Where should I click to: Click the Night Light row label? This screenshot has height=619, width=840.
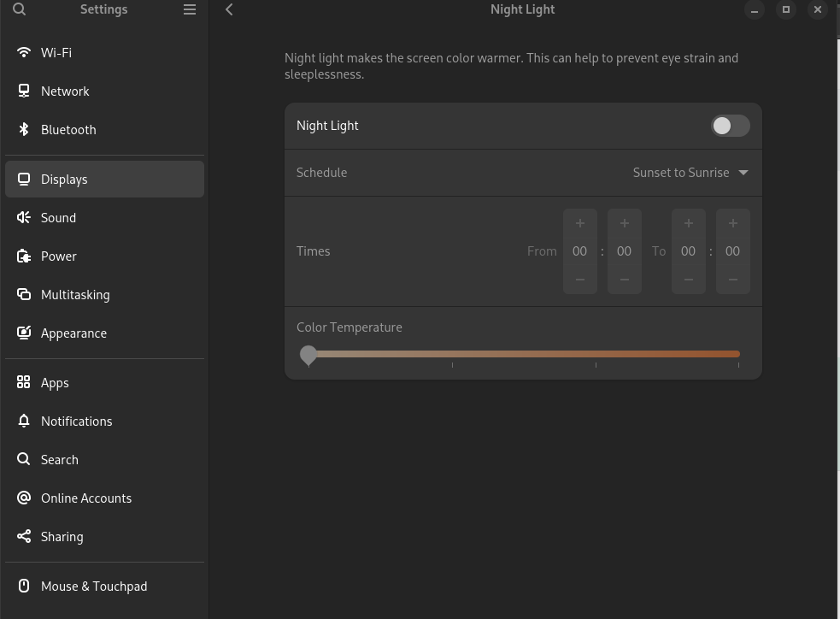click(327, 126)
